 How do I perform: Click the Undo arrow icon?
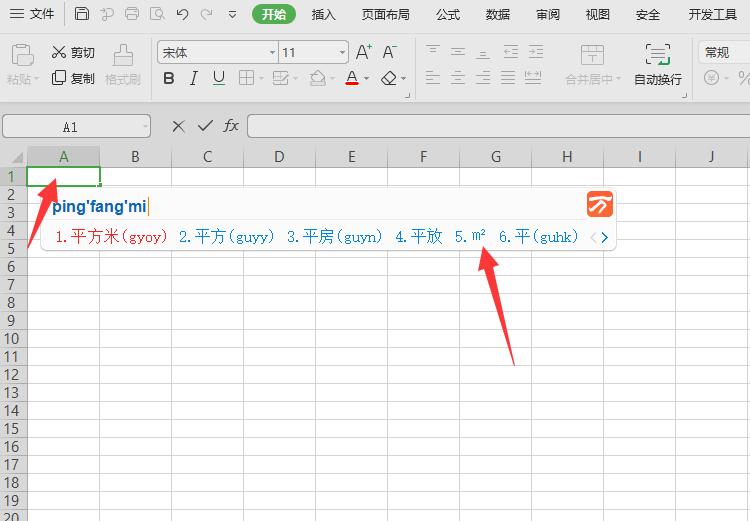182,14
